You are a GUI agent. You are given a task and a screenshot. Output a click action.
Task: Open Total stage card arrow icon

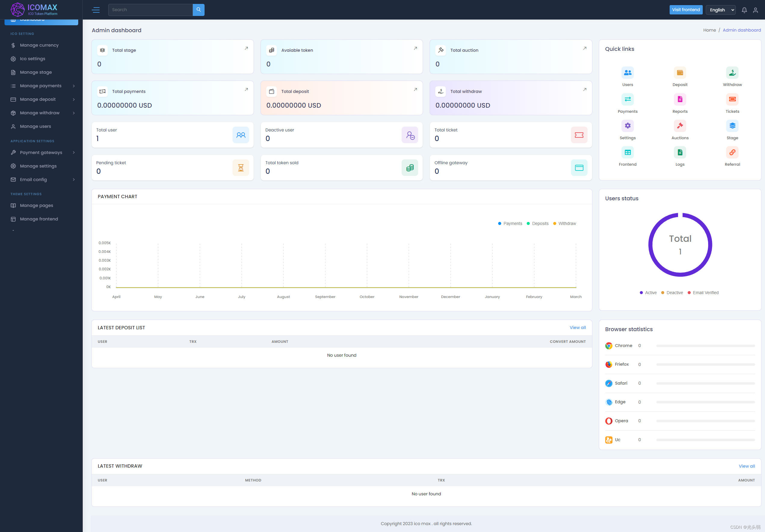[246, 48]
